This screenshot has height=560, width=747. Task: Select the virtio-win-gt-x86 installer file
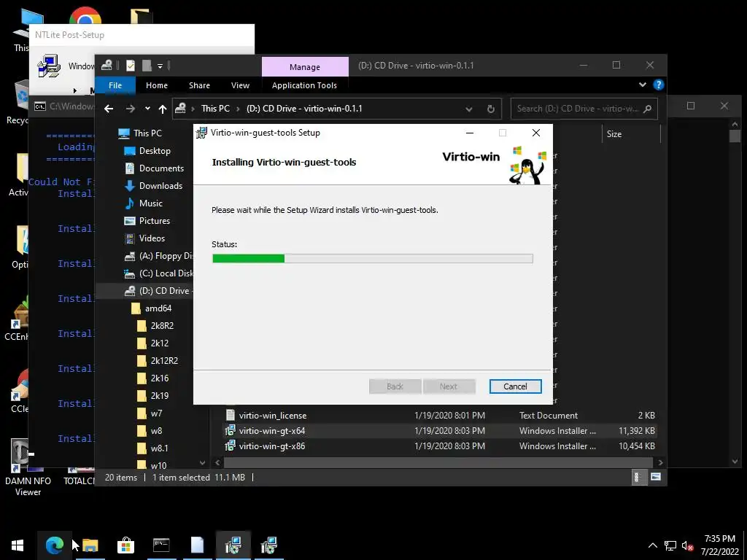271,446
